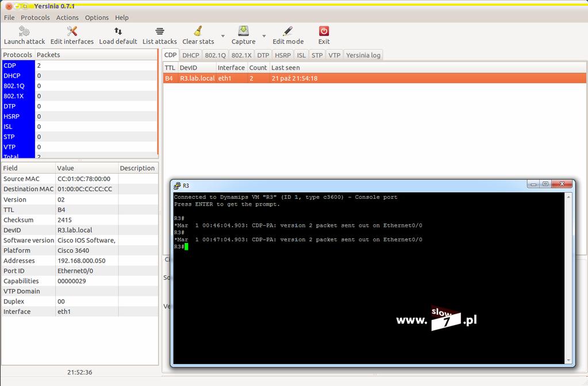Switch to the DHCP tab

[190, 55]
